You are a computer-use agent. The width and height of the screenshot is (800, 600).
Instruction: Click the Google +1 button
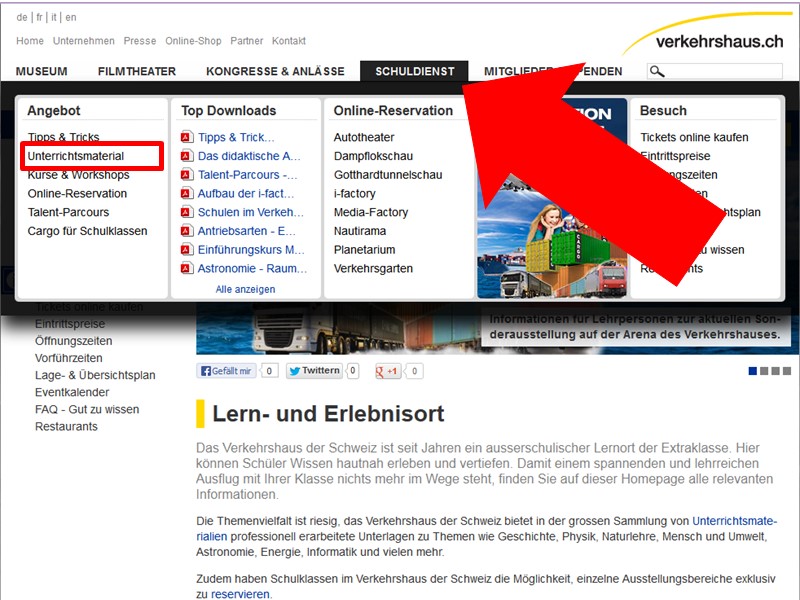[x=388, y=371]
